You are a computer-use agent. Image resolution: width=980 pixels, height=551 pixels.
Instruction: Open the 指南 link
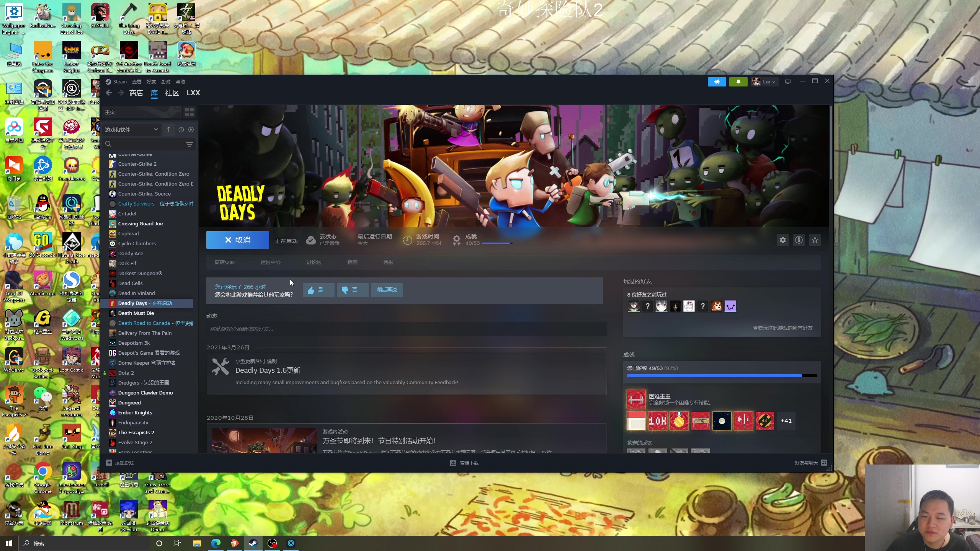pos(352,262)
